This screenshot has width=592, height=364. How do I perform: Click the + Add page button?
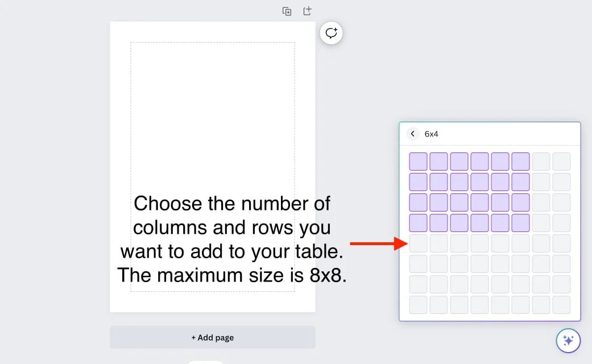tap(212, 337)
